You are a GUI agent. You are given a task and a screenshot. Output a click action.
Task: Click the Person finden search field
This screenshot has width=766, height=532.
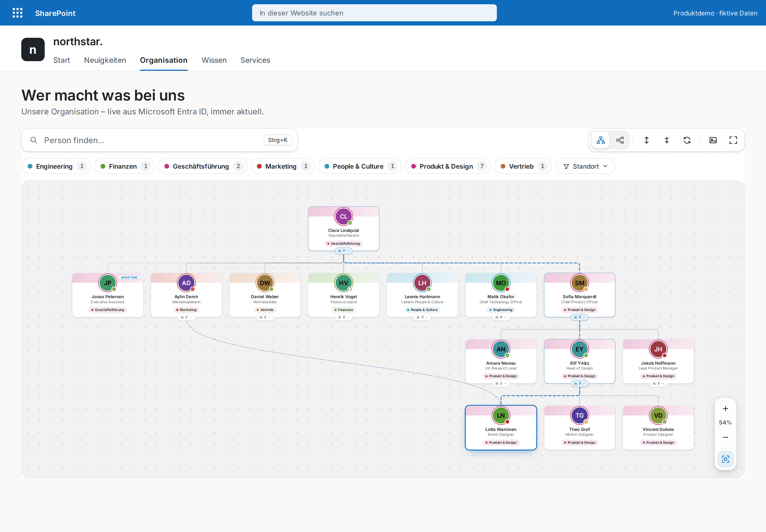click(x=159, y=140)
